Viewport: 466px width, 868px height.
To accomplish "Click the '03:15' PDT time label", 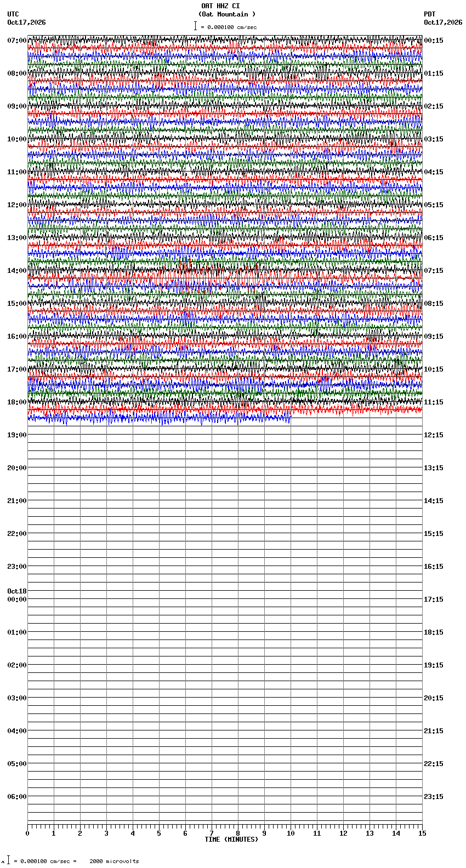I will click(434, 139).
